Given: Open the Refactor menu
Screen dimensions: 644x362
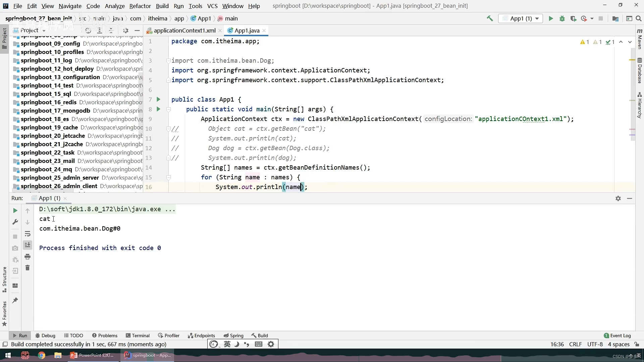Looking at the screenshot, I should [x=140, y=6].
